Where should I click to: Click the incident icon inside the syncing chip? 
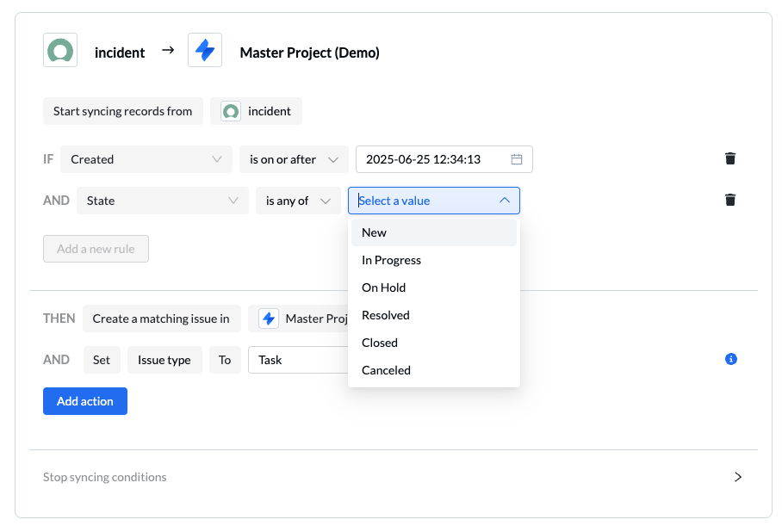(230, 110)
